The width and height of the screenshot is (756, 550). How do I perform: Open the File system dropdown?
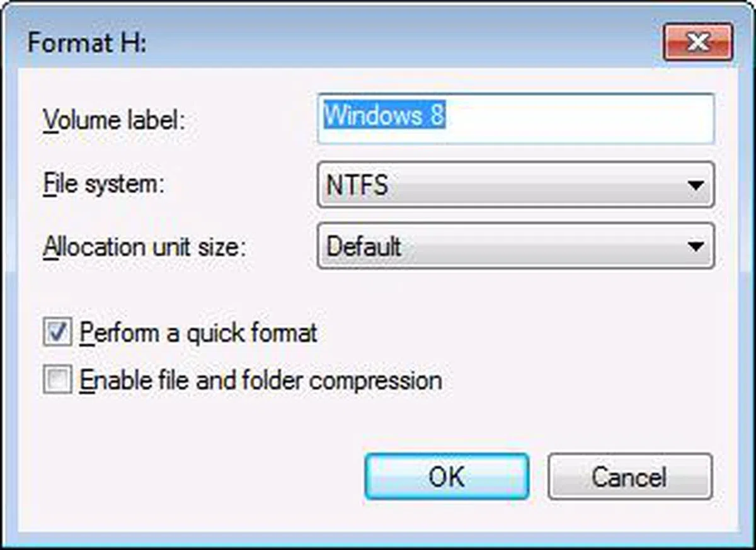[x=515, y=185]
